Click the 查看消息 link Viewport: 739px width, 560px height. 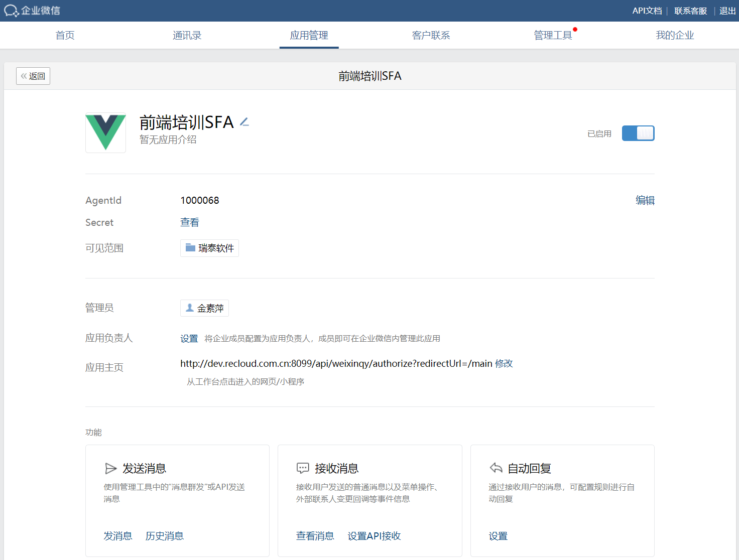pyautogui.click(x=315, y=536)
